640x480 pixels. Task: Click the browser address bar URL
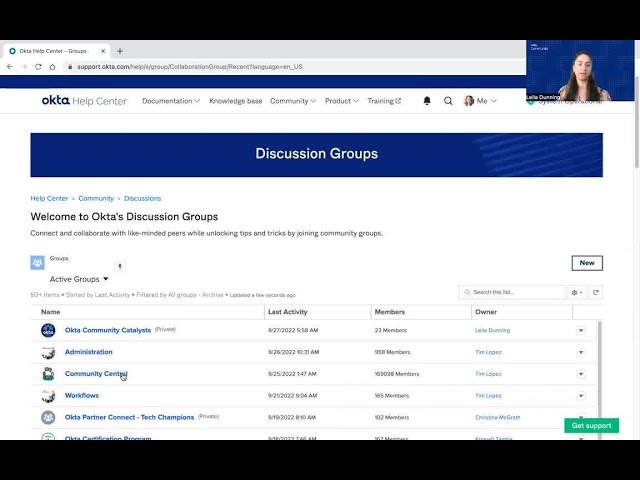[190, 67]
